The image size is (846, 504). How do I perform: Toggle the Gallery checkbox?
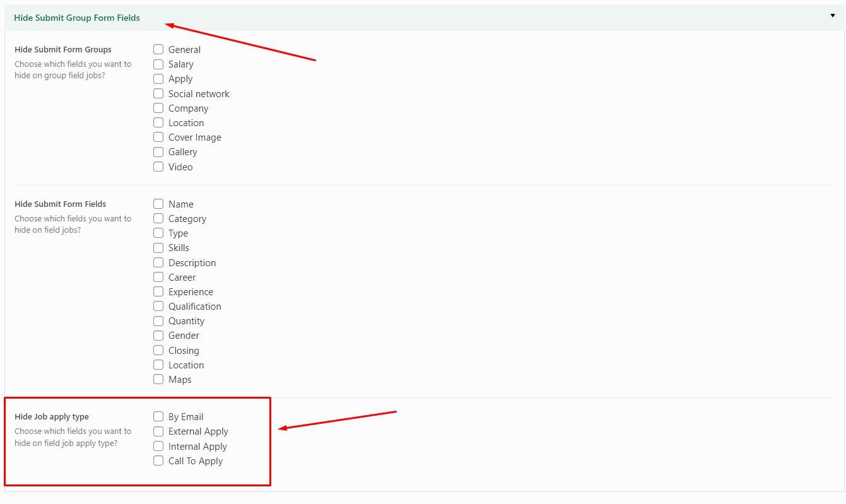coord(158,151)
